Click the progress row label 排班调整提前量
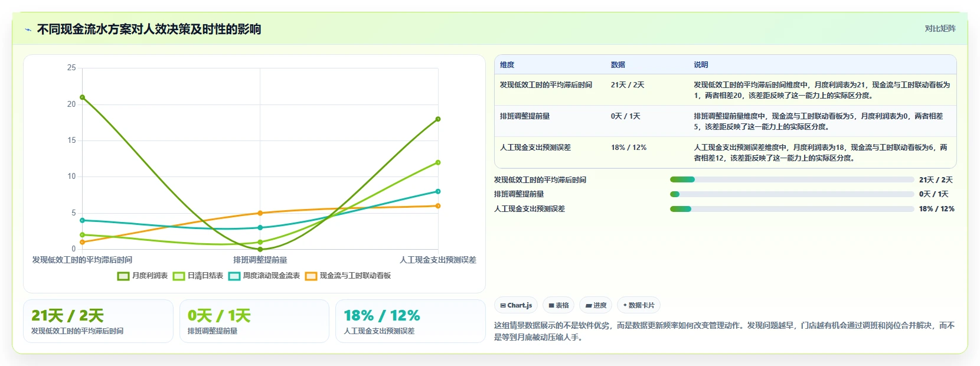The width and height of the screenshot is (980, 366). (x=519, y=194)
